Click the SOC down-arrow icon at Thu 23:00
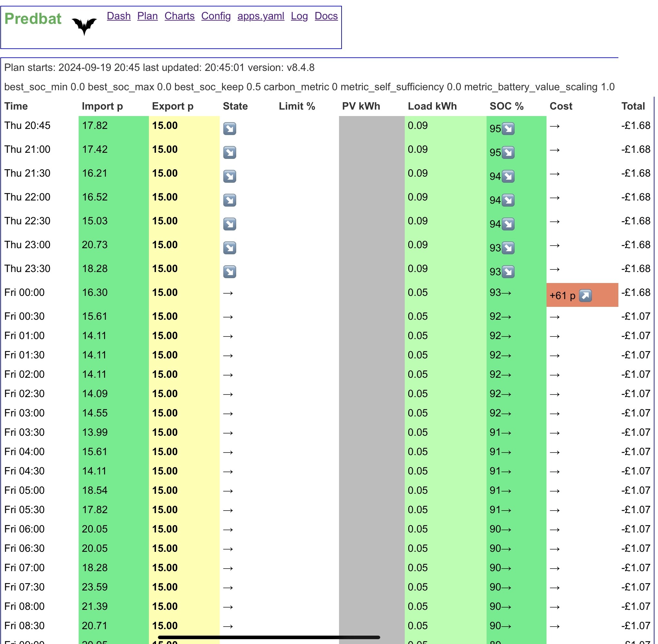Image resolution: width=658 pixels, height=644 pixels. 508,248
